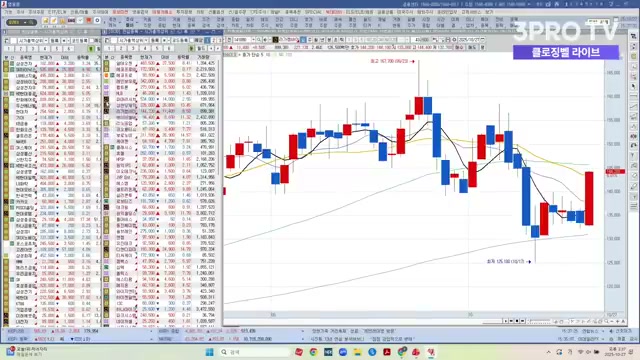Click the 매수 button above chart
Screen dimensions: 640x360
coord(459,47)
